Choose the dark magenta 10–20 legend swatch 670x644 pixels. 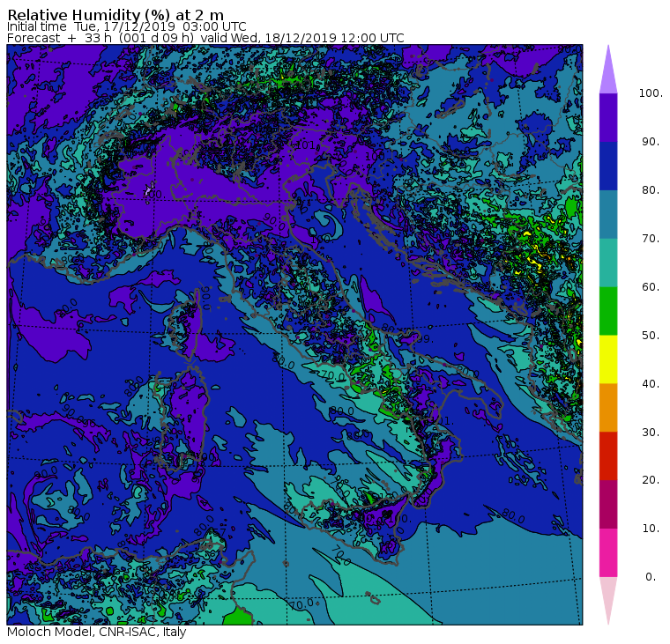point(608,504)
